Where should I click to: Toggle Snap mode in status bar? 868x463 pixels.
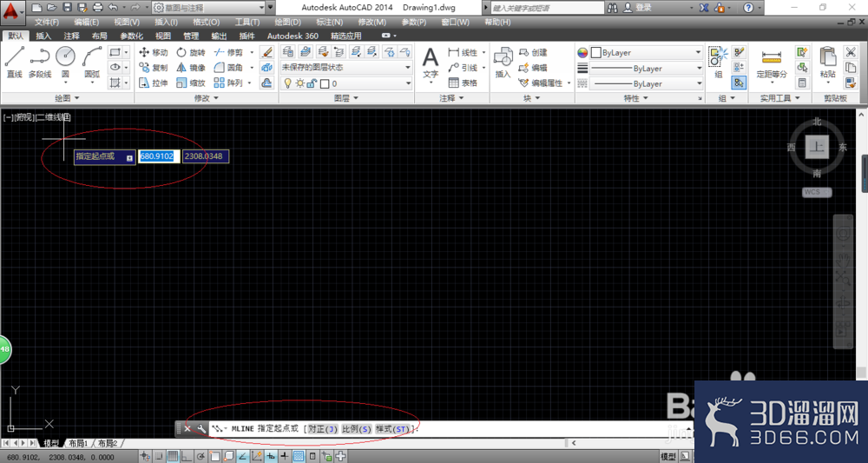pyautogui.click(x=158, y=457)
